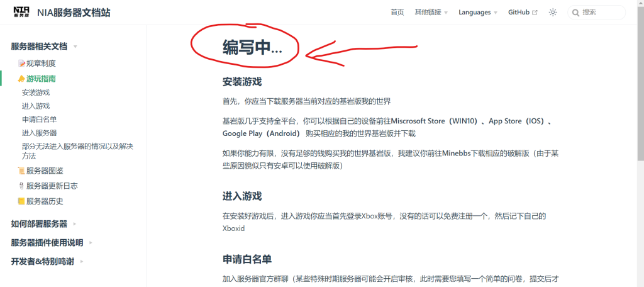The image size is (644, 287).
Task: Click the 搜索 search field
Action: point(597,13)
